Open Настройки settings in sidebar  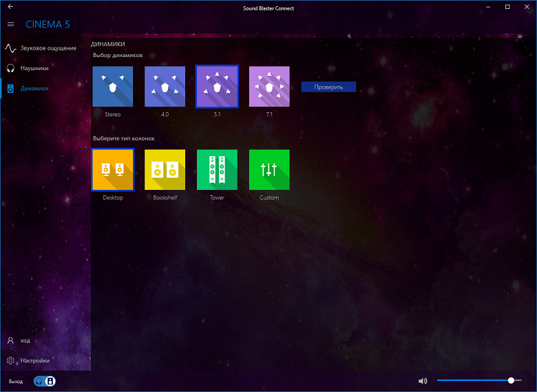[x=45, y=360]
